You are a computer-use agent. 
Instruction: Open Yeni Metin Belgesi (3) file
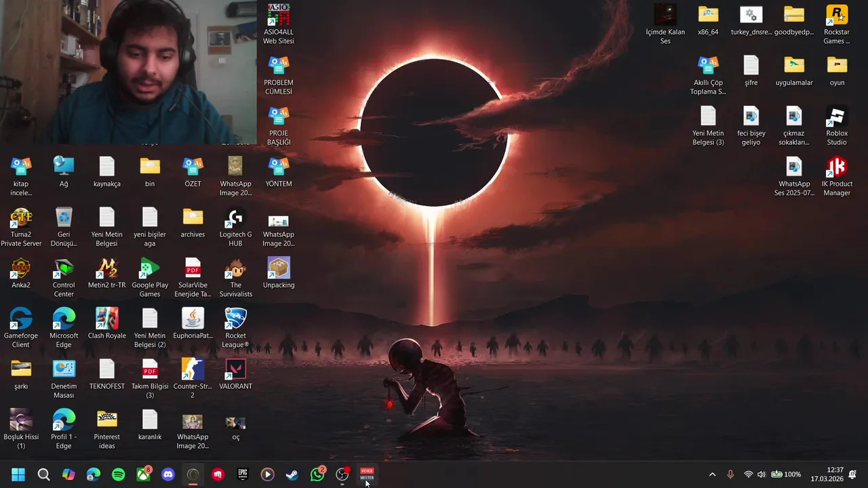(x=708, y=125)
